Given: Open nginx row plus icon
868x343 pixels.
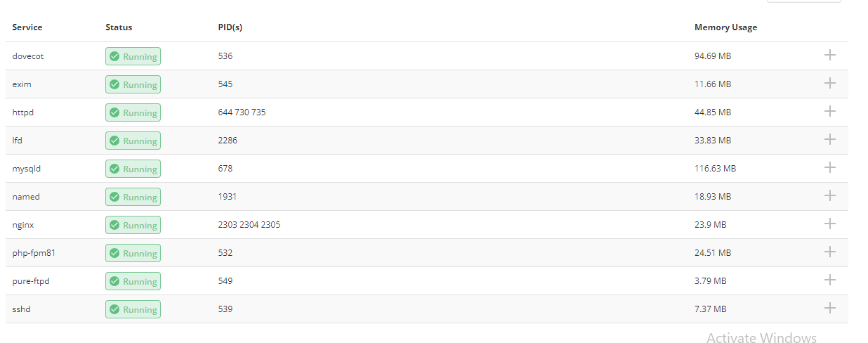Looking at the screenshot, I should (829, 224).
